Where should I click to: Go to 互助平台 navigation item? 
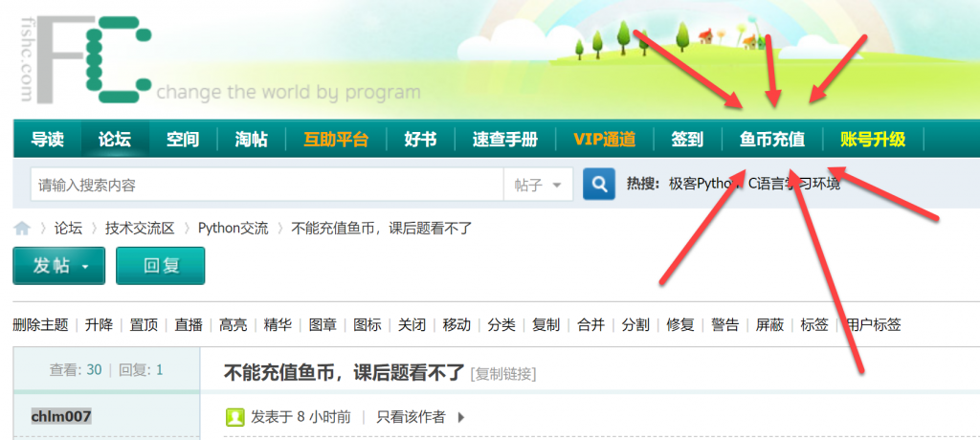(336, 139)
